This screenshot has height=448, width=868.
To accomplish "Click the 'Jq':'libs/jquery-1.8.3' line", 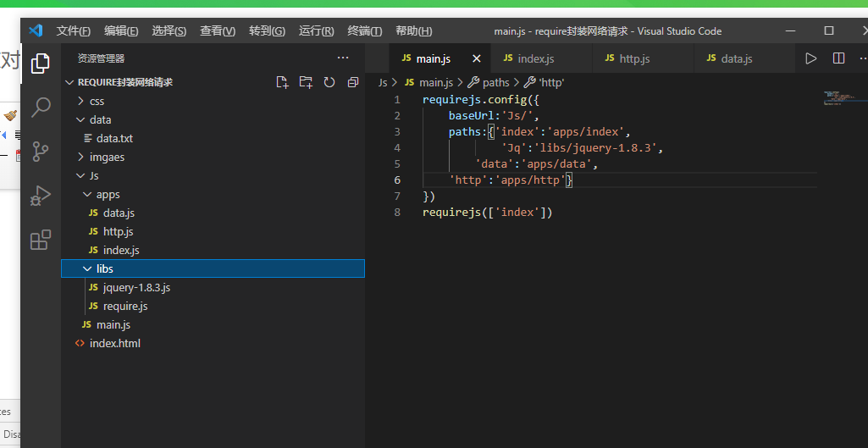I will tap(583, 148).
